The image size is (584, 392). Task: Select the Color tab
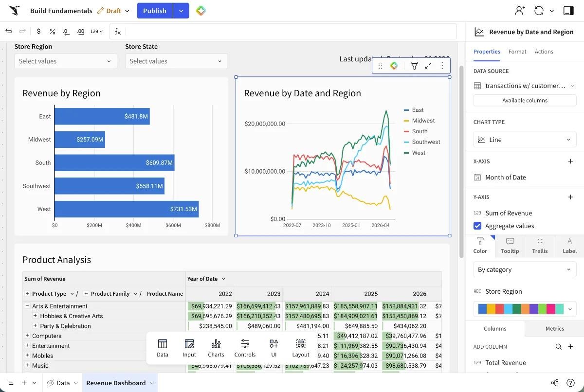[480, 246]
